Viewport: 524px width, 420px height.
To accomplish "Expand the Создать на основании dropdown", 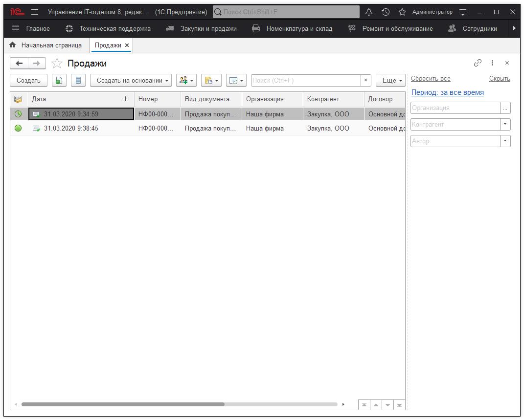I will pyautogui.click(x=131, y=81).
